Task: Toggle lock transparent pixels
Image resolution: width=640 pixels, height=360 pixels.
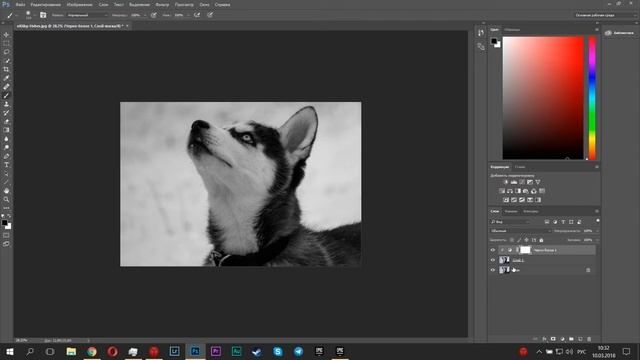Action: 512,240
